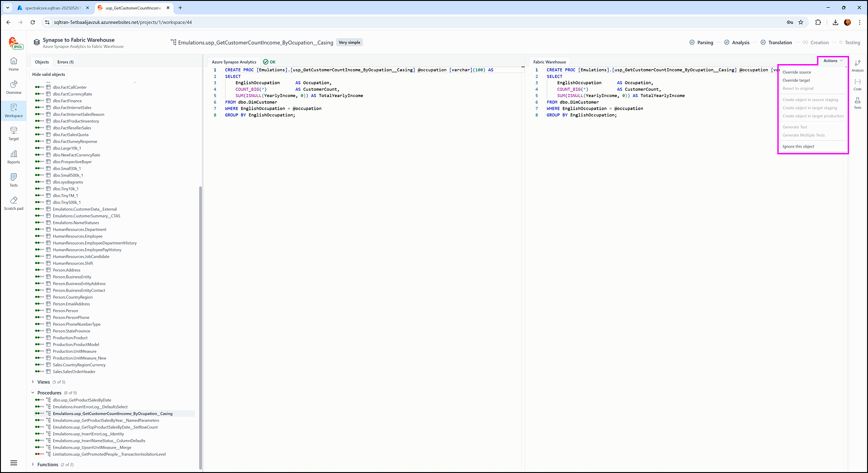The width and height of the screenshot is (868, 473).
Task: Select the Person.Address table in tree
Action: tap(66, 270)
